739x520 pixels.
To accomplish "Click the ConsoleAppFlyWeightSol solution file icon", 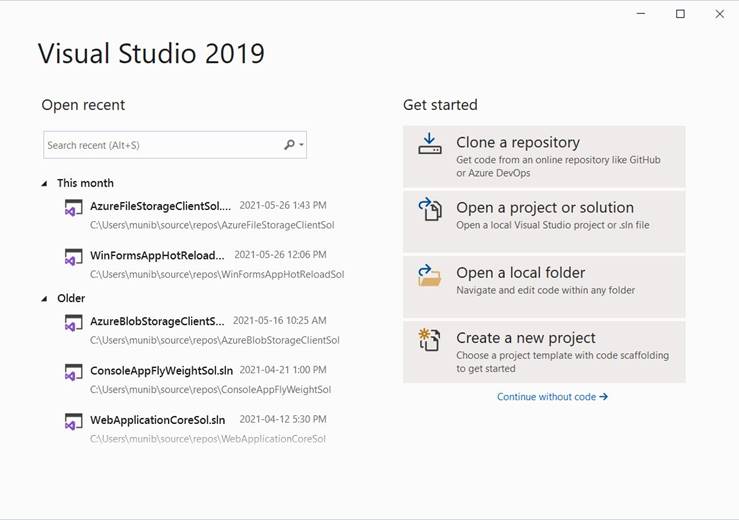I will pyautogui.click(x=73, y=372).
